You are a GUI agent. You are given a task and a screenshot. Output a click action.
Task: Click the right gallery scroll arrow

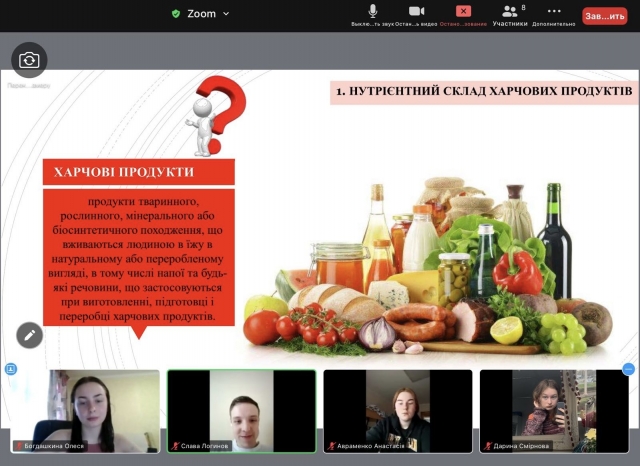628,369
